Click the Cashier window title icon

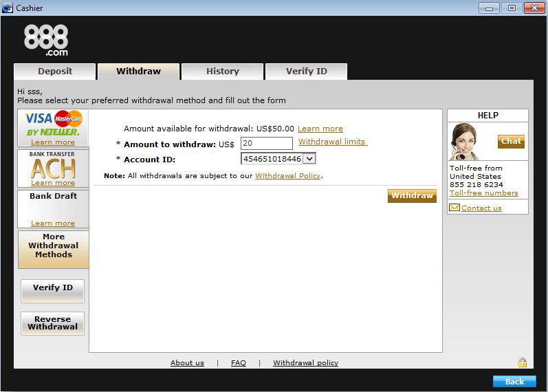click(x=8, y=8)
